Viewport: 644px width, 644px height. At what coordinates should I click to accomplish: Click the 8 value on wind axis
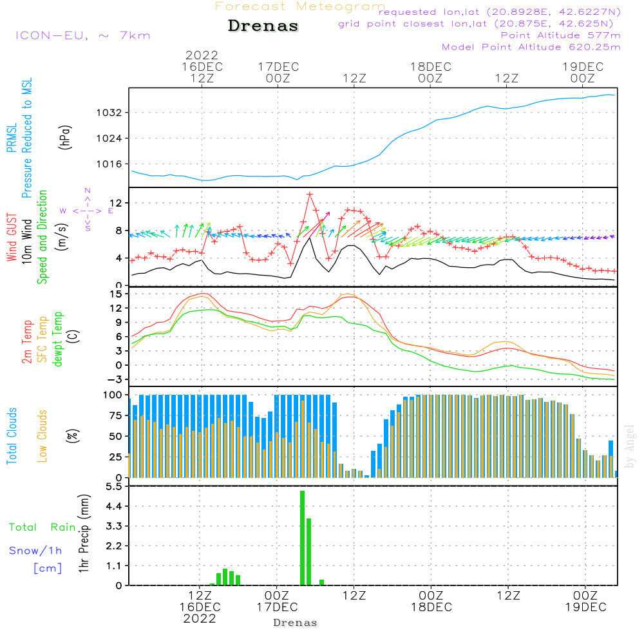pyautogui.click(x=118, y=231)
